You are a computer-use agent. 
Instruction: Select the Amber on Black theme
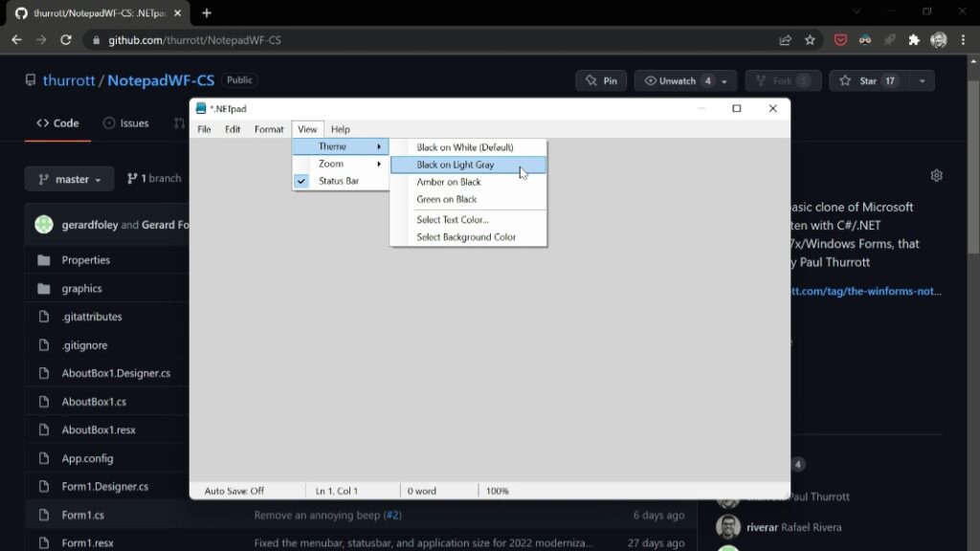point(449,182)
